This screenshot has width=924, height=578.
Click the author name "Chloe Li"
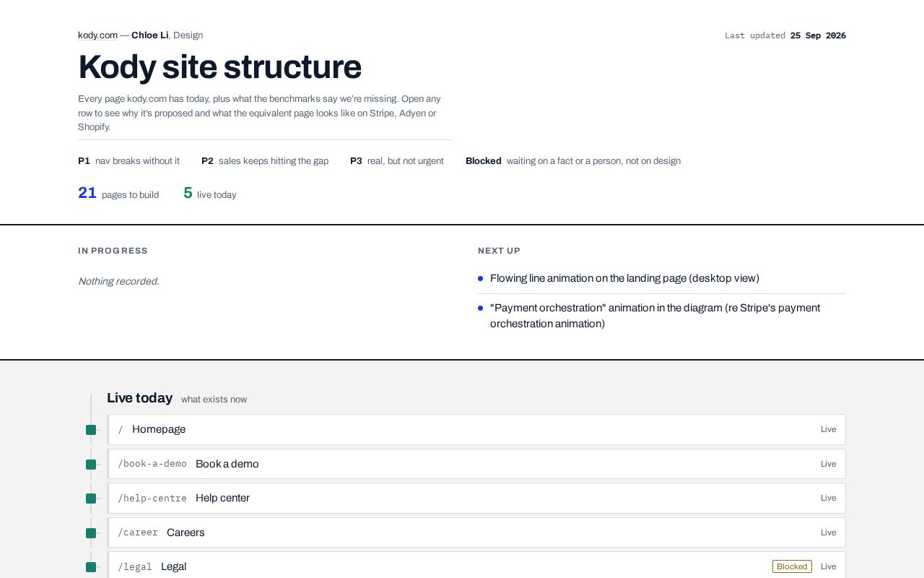tap(149, 35)
